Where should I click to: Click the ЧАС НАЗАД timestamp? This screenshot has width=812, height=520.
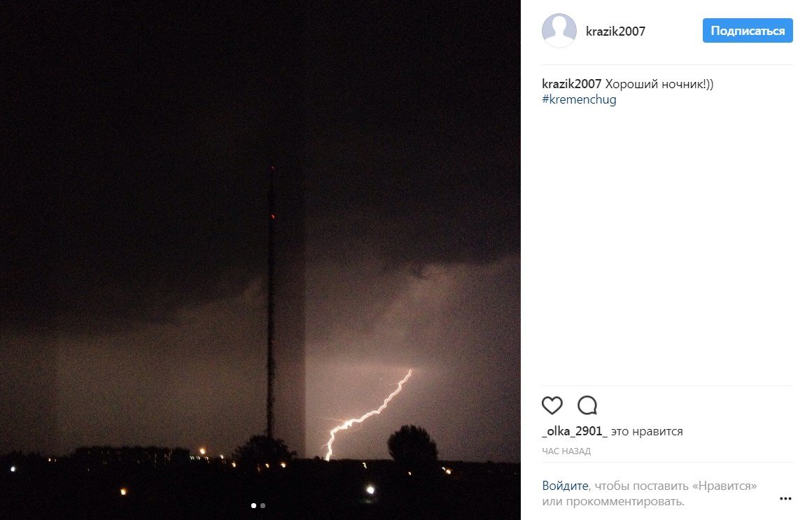tap(566, 451)
